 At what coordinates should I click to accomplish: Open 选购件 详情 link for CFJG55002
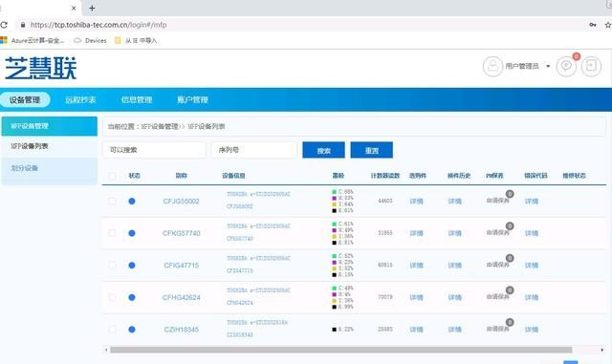[x=417, y=202]
